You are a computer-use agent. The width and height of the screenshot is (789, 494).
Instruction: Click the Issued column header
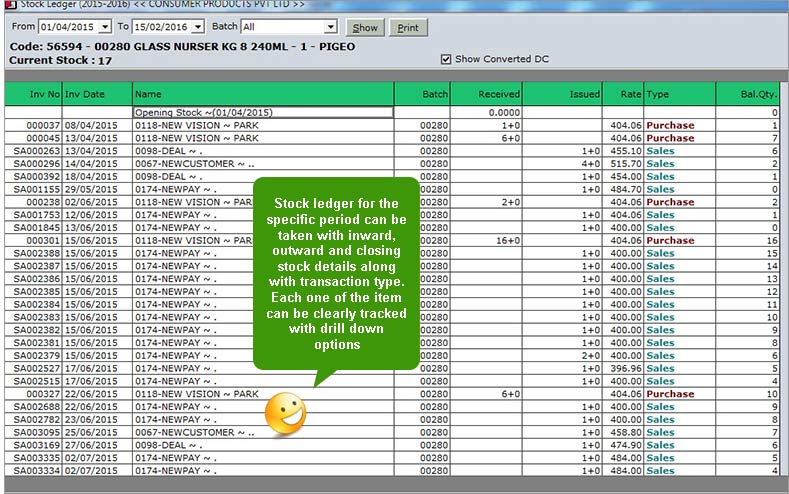tap(562, 94)
